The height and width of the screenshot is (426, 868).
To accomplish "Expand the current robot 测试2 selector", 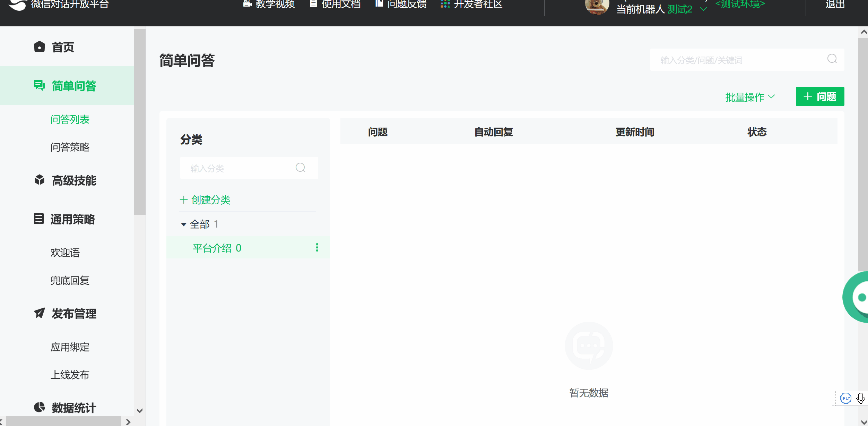I will 703,9.
